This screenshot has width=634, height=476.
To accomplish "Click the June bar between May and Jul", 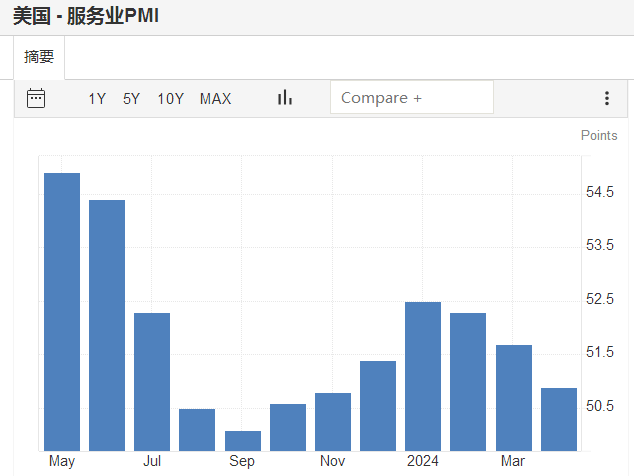I will [x=107, y=325].
